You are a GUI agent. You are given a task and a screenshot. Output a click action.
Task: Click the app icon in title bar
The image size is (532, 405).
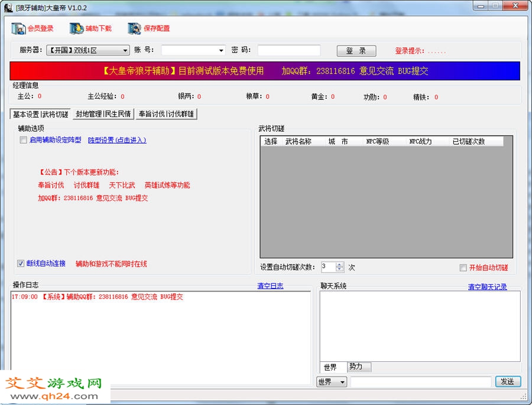(x=8, y=7)
